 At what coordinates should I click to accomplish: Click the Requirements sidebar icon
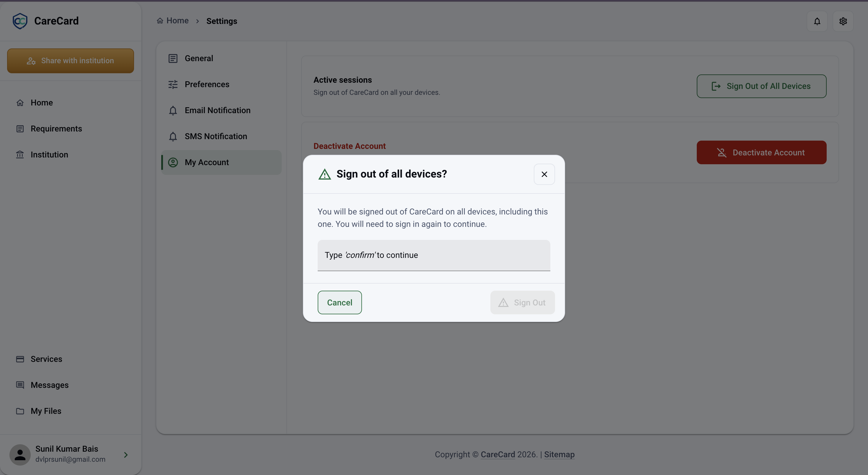tap(20, 128)
